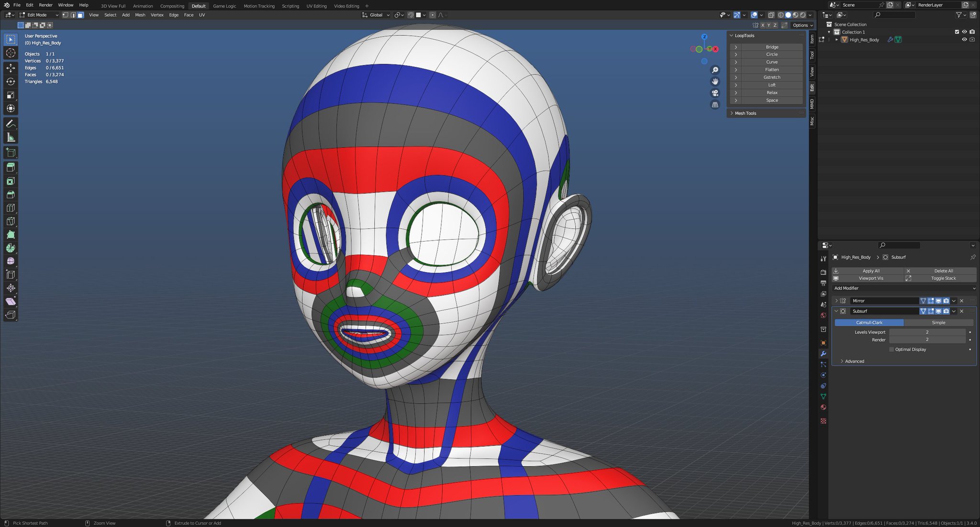Screen dimensions: 980x527
Task: Toggle camera view icon in viewport
Action: (715, 93)
